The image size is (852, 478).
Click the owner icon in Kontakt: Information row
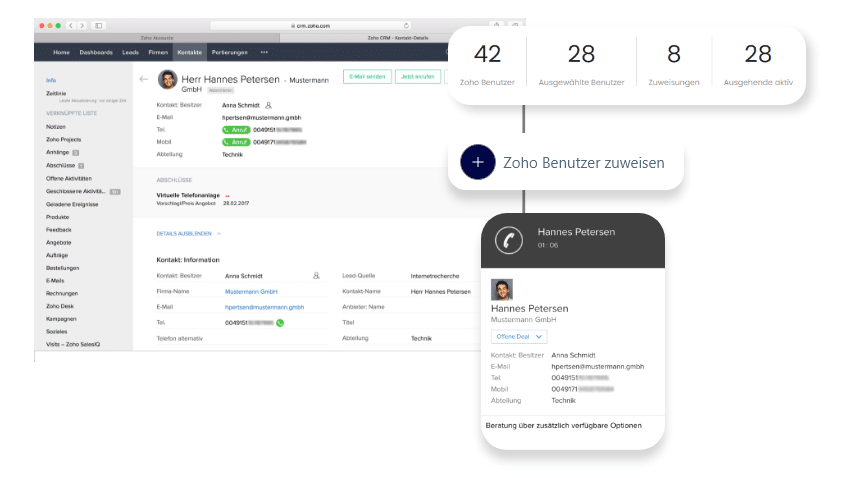pos(316,276)
